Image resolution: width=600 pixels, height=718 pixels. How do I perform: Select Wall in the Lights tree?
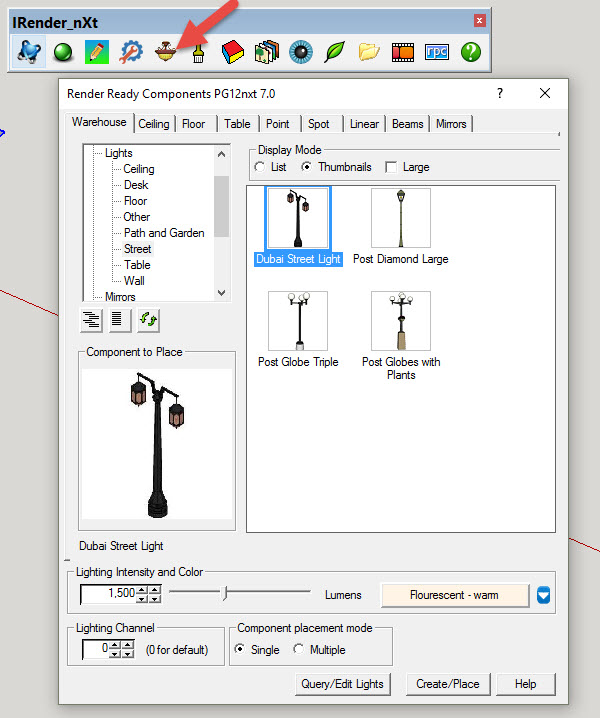point(134,281)
